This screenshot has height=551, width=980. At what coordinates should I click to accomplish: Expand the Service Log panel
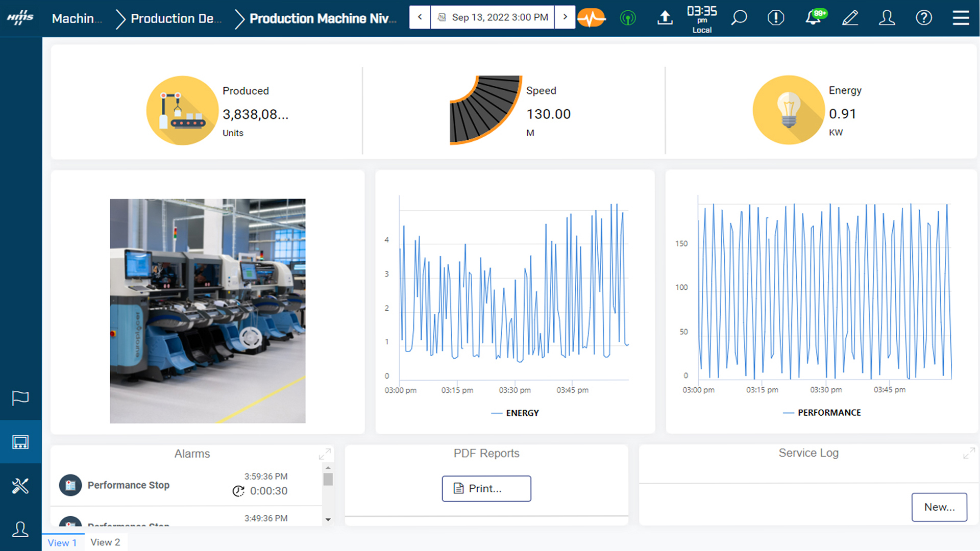969,453
